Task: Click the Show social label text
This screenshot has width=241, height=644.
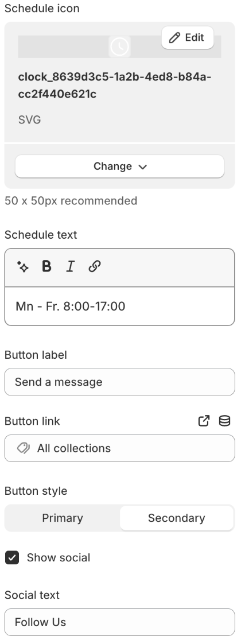Action: (59, 558)
